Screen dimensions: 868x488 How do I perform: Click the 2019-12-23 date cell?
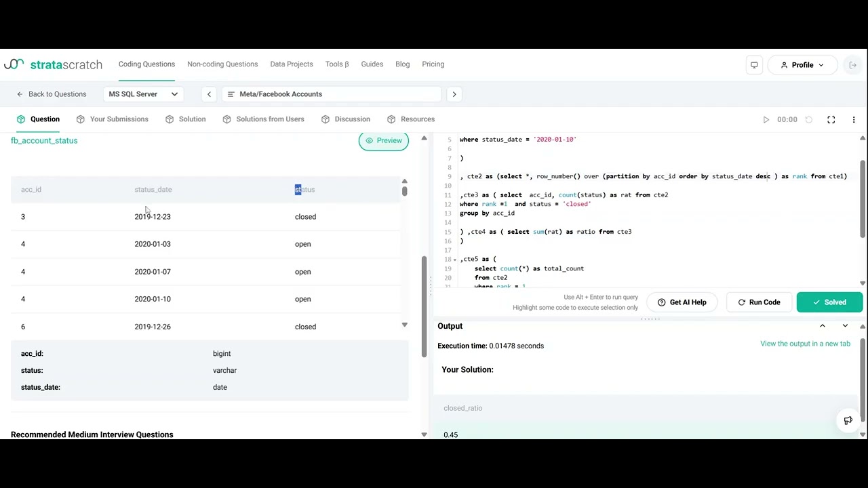coord(153,217)
